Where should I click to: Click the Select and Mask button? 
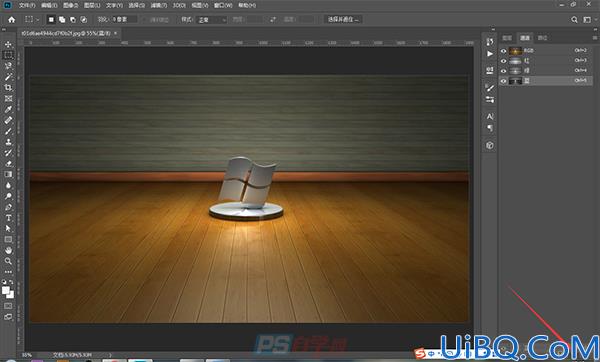[x=343, y=19]
